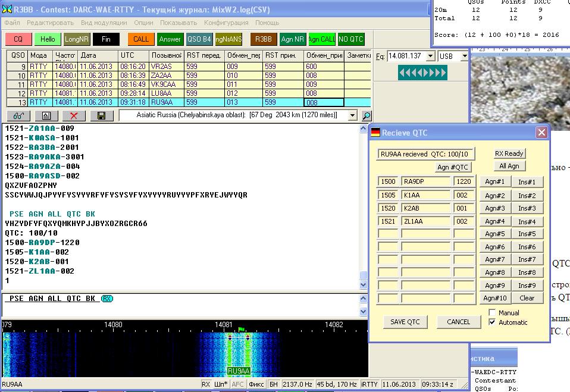This screenshot has height=392, width=570.
Task: Enable the Manual checkbox
Action: click(492, 313)
